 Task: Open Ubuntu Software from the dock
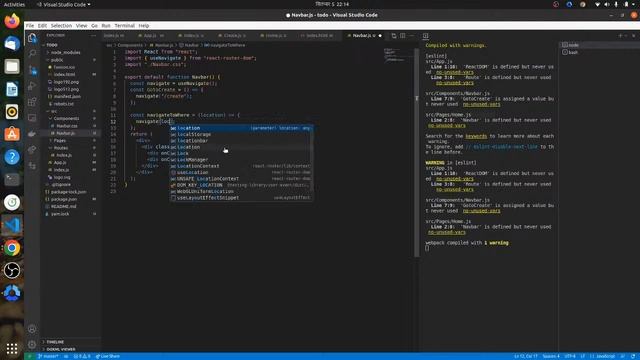[12, 134]
